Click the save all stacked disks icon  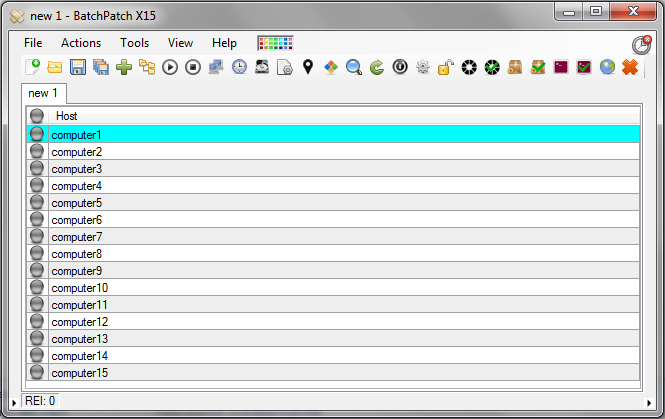[101, 67]
